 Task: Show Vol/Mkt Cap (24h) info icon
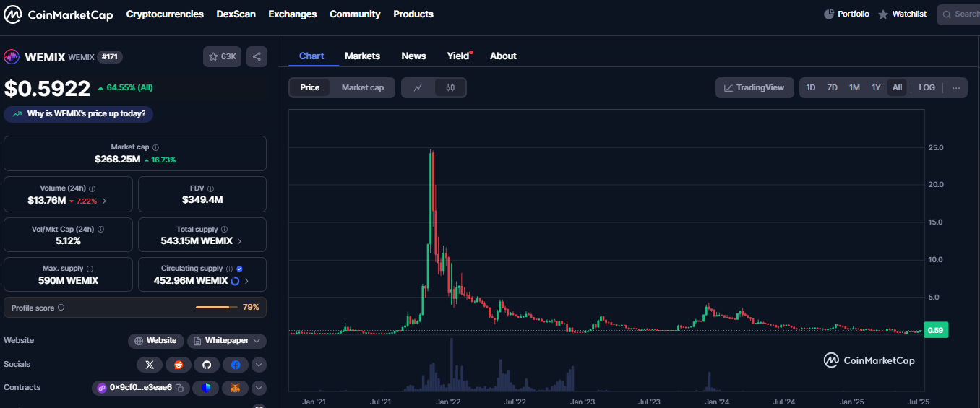(100, 230)
